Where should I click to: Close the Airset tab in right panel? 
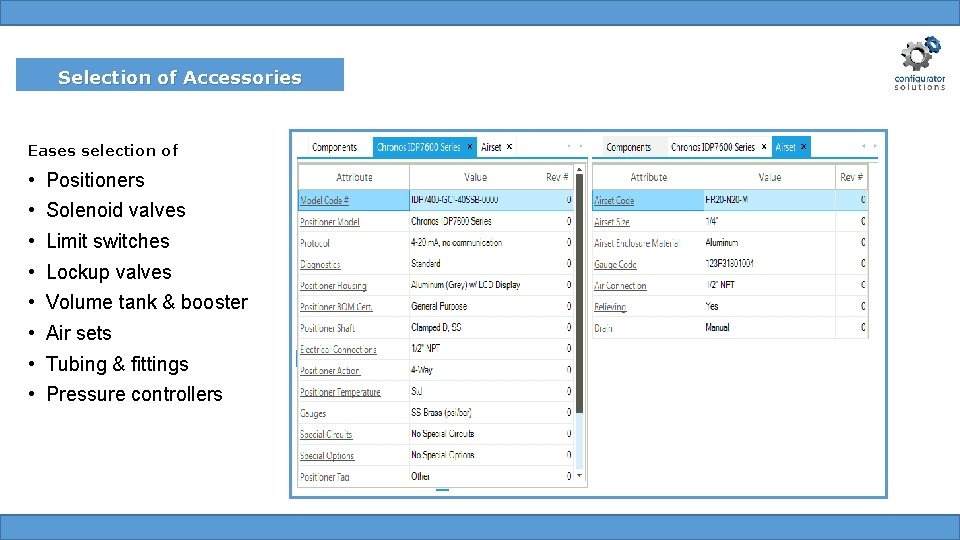click(803, 147)
